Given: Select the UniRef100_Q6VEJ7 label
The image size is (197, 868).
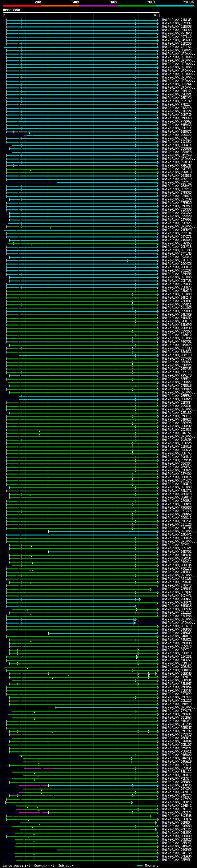Looking at the screenshot, I should point(177,138).
